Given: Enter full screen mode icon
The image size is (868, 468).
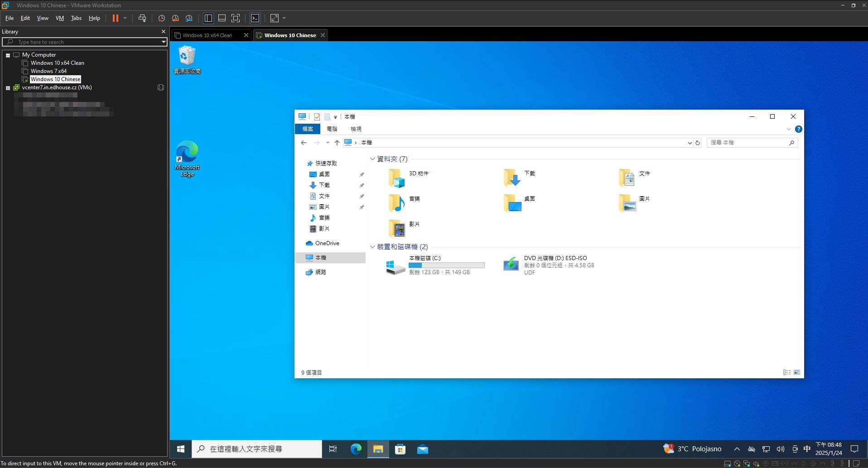Looking at the screenshot, I should click(236, 18).
